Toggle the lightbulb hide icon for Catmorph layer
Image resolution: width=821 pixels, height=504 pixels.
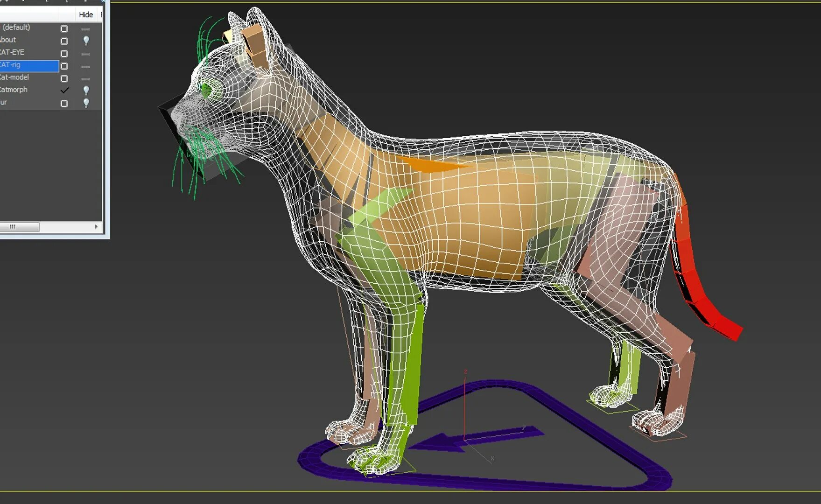click(x=86, y=90)
